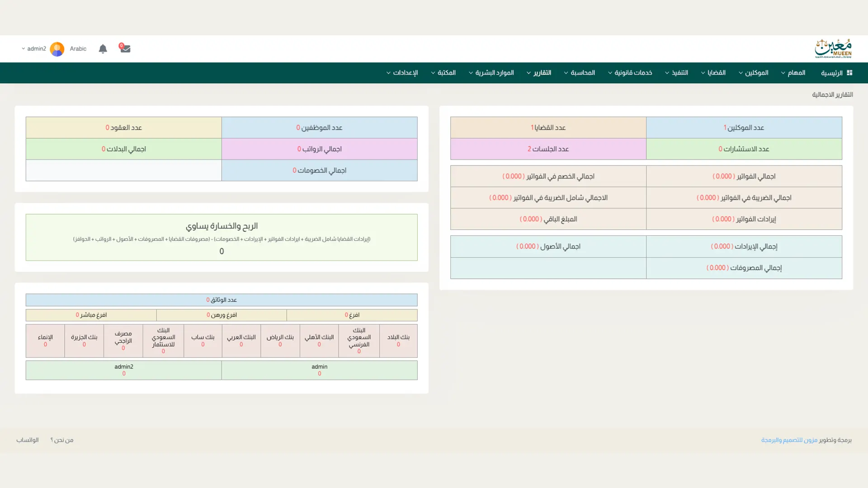Click the عدد الجلسات pink tile
This screenshot has width=868, height=488.
[x=548, y=149]
